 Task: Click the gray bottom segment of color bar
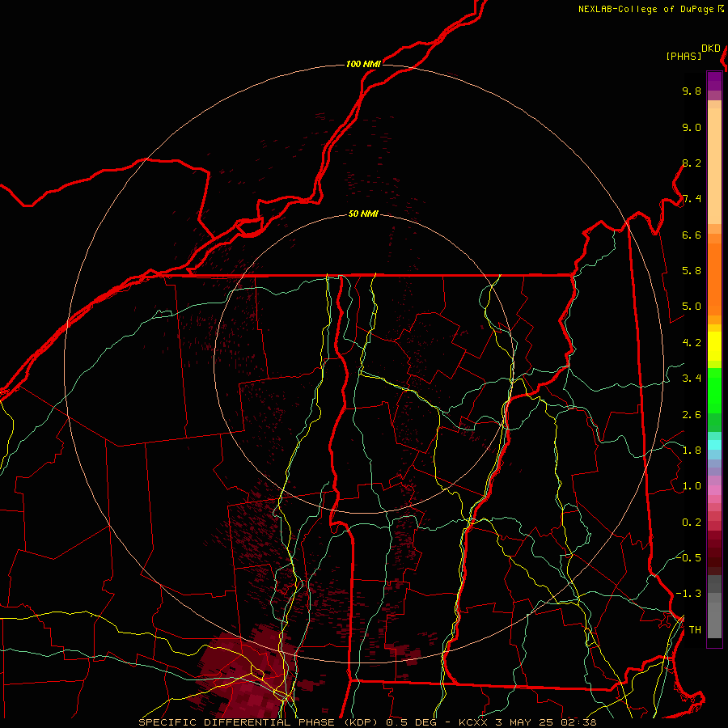714,620
